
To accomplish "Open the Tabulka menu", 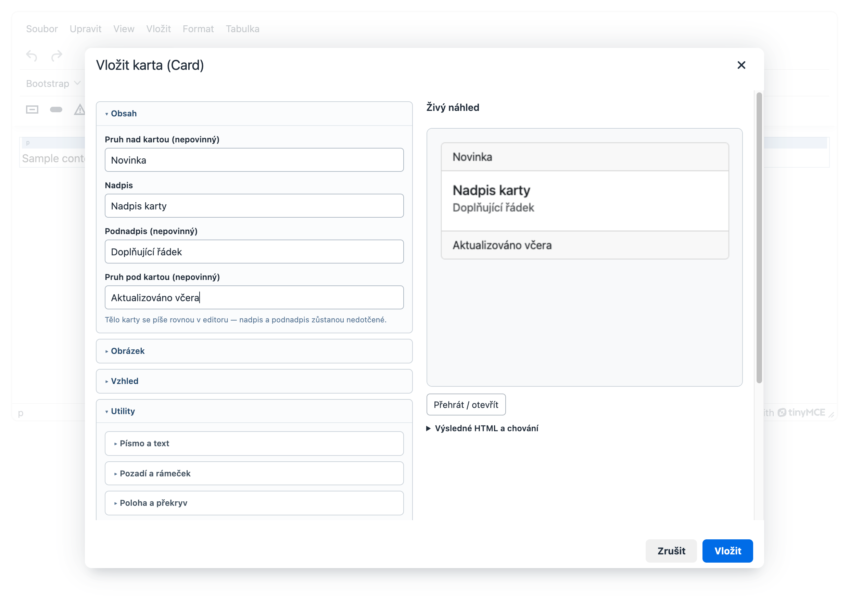I will click(243, 29).
